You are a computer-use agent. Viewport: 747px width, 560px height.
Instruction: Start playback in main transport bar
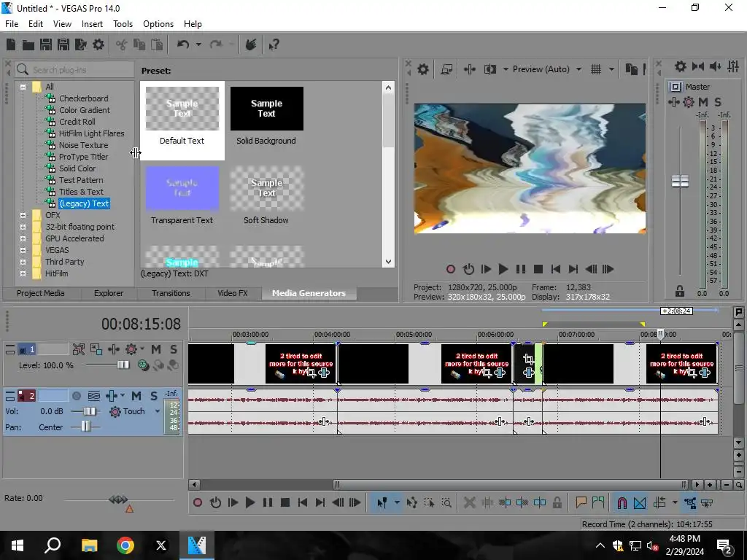click(249, 503)
